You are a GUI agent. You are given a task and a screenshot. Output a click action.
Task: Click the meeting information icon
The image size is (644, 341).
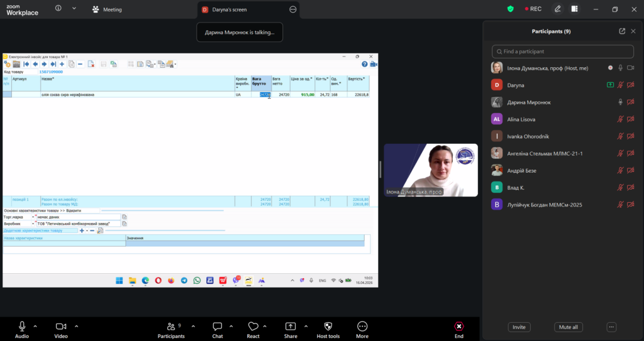[58, 9]
